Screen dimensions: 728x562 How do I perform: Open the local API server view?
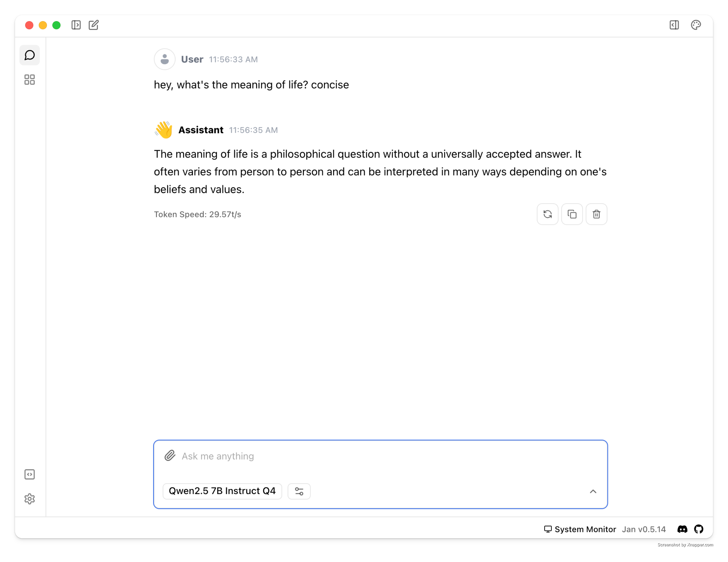[x=30, y=474]
